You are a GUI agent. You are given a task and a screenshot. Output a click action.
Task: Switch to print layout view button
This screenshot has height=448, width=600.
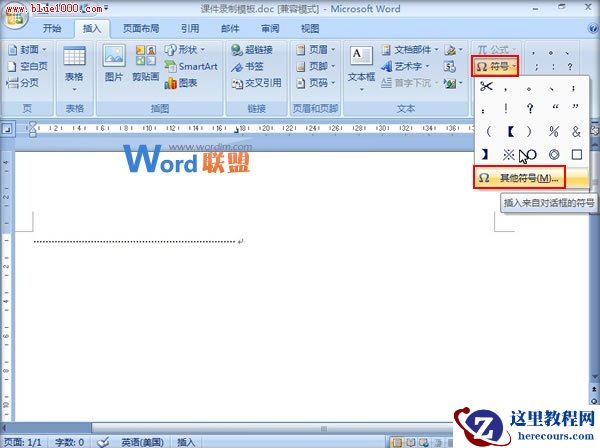pos(397,443)
